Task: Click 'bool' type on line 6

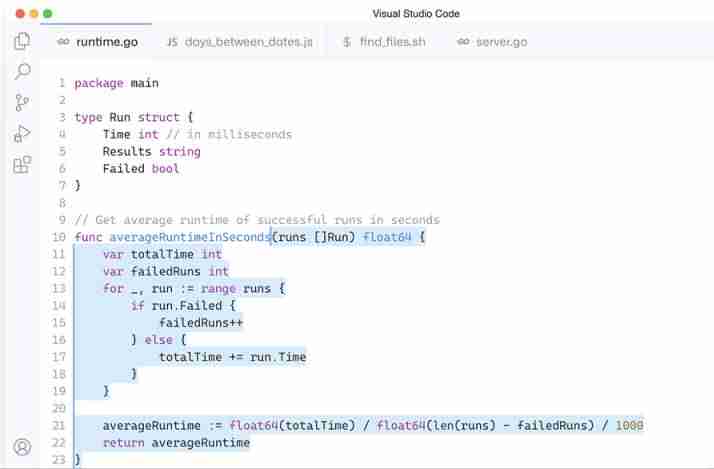Action: pos(165,168)
